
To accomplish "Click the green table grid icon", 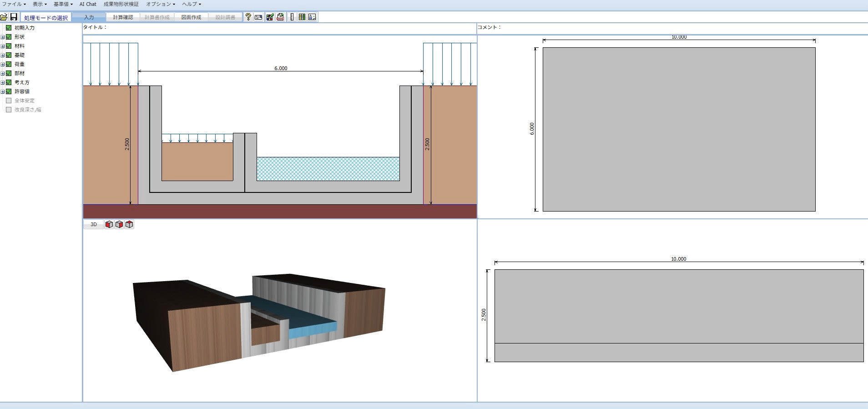I will coord(302,17).
